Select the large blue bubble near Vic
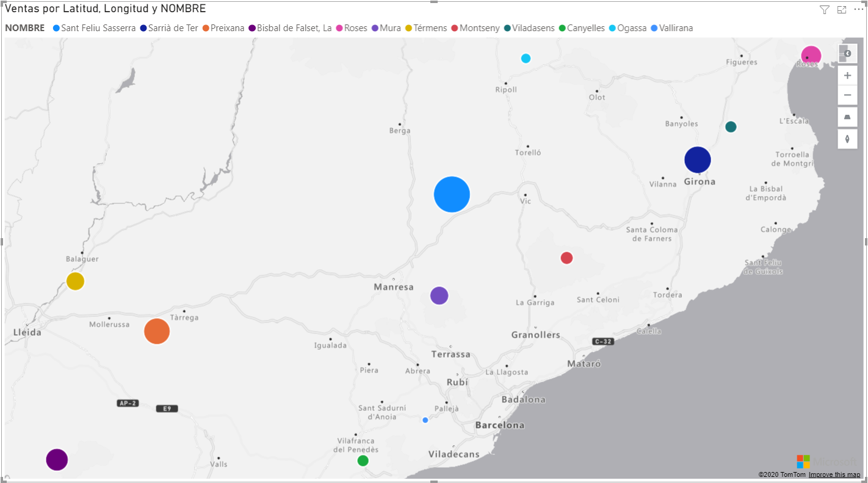The height and width of the screenshot is (483, 868). click(452, 194)
